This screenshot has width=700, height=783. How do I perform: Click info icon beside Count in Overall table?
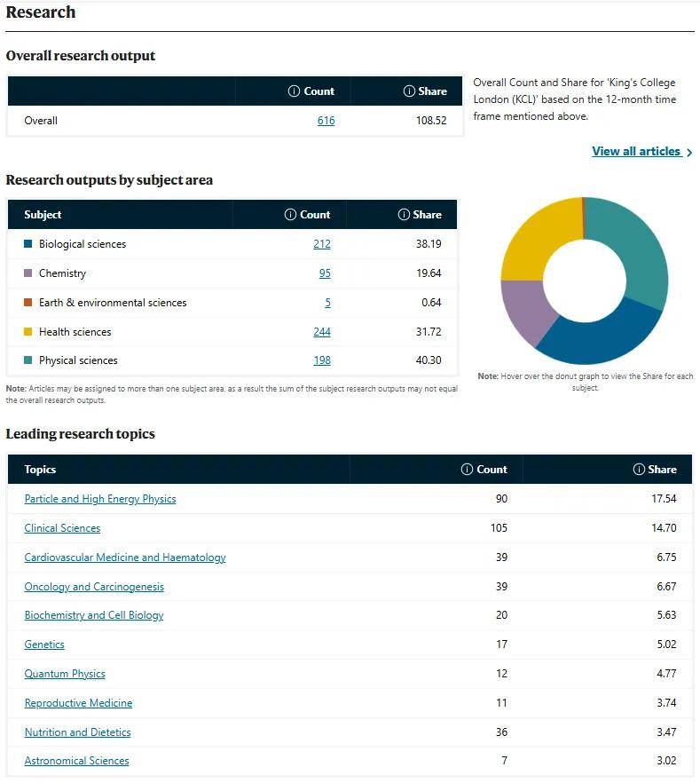point(295,91)
